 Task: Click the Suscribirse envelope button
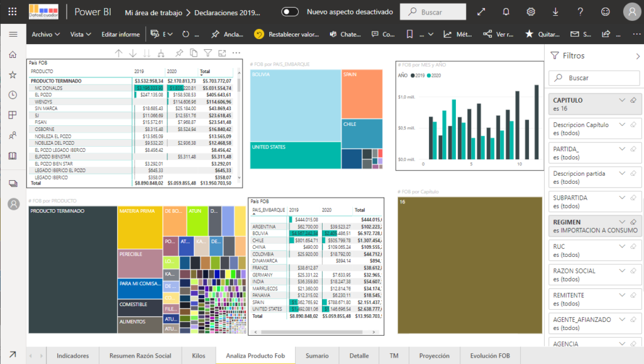tap(580, 34)
